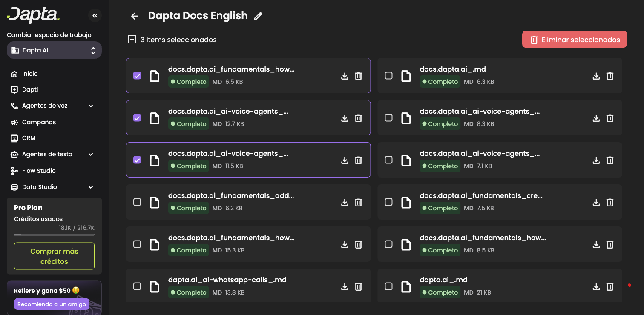Delete the dapta.ai_ai-whatsapp-calls_.md file

click(359, 286)
